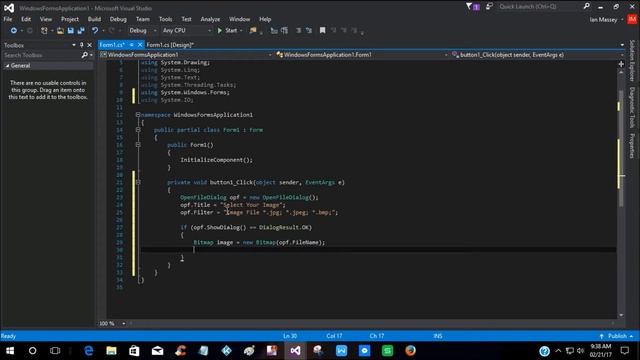The height and width of the screenshot is (360, 640).
Task: Click the taskbar clock showing 9:38 AM
Action: pos(600,351)
